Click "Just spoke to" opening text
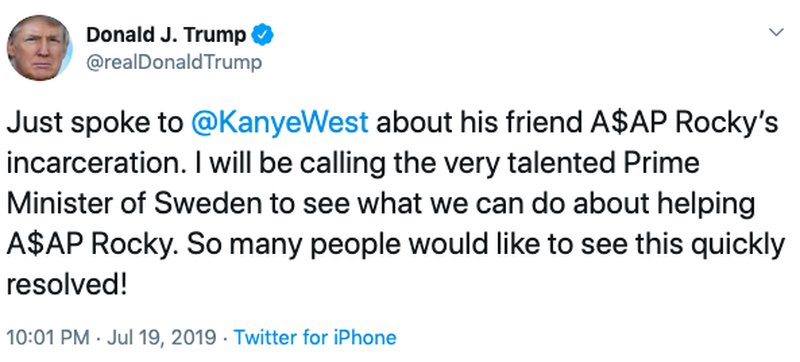800x362 pixels. point(94,124)
